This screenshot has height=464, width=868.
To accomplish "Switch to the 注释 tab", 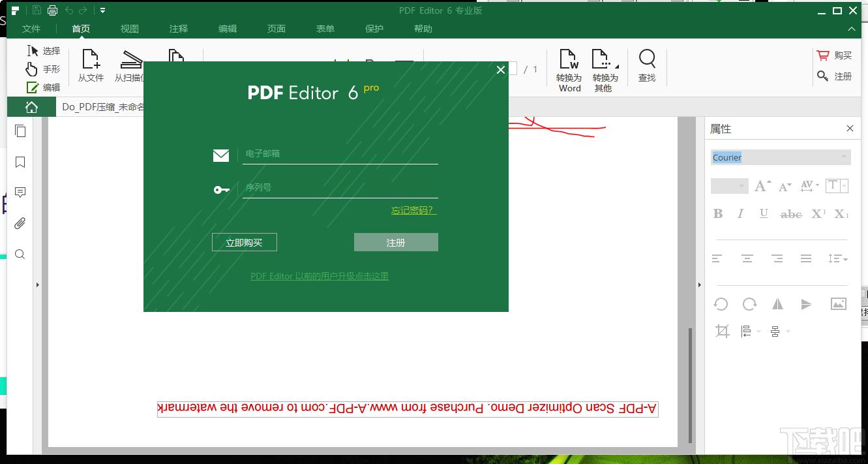I will tap(179, 29).
